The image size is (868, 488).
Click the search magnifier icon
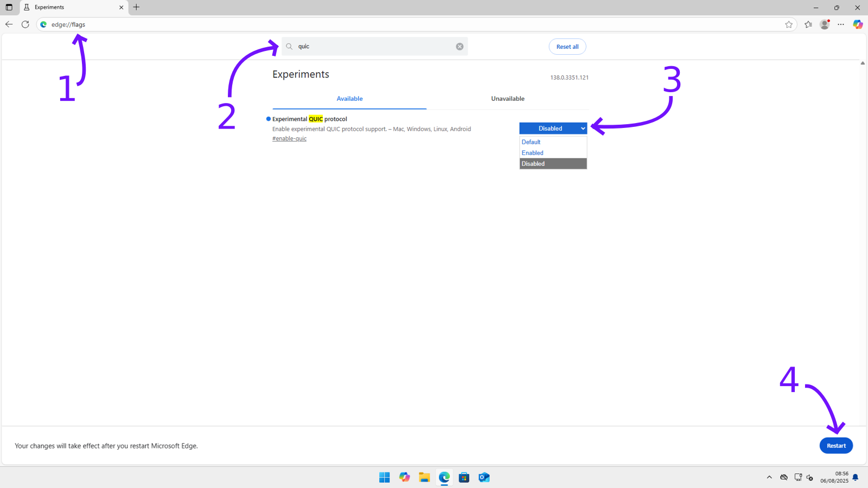(x=289, y=47)
